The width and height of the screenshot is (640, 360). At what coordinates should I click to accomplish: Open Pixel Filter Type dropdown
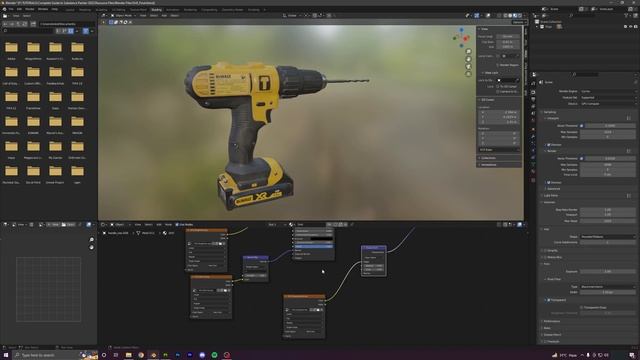608,287
